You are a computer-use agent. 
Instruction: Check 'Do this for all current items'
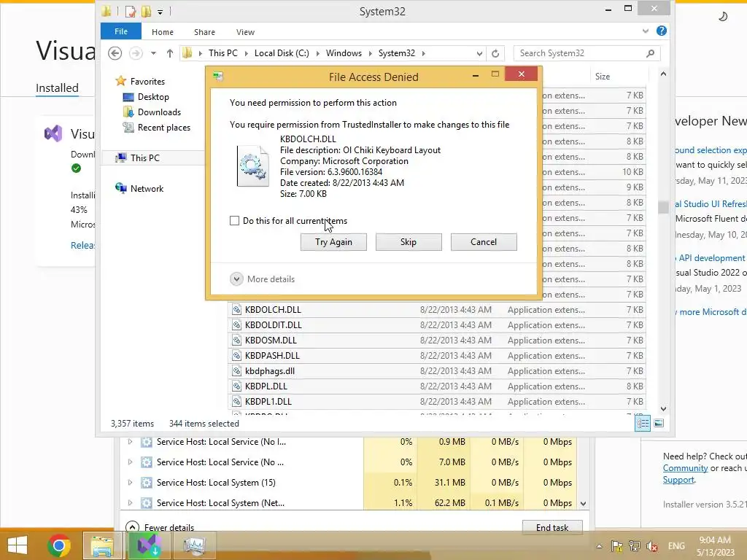(234, 220)
